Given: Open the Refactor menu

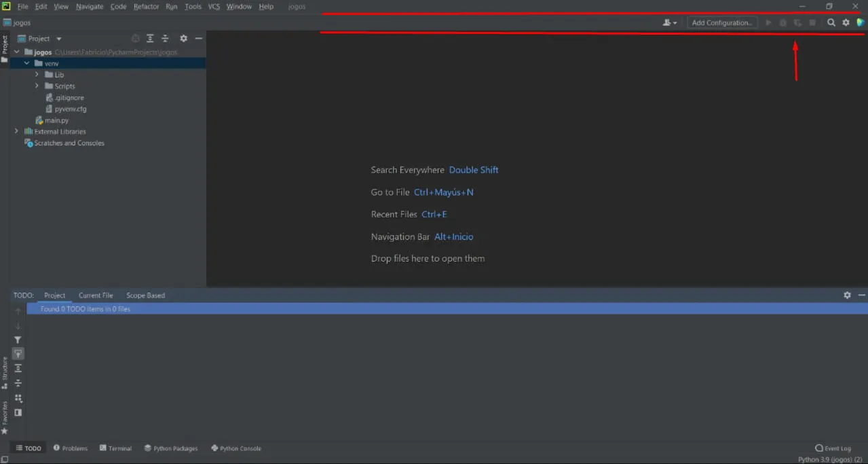Looking at the screenshot, I should pyautogui.click(x=146, y=7).
